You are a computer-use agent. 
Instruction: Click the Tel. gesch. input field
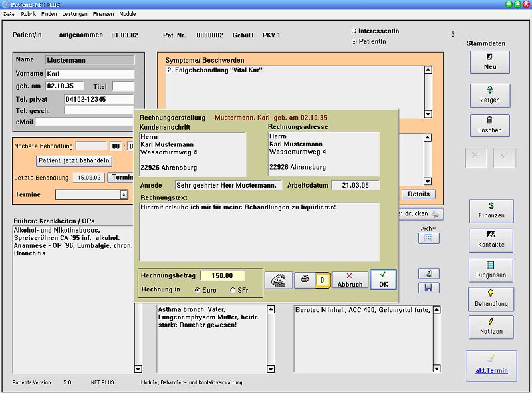pyautogui.click(x=99, y=110)
